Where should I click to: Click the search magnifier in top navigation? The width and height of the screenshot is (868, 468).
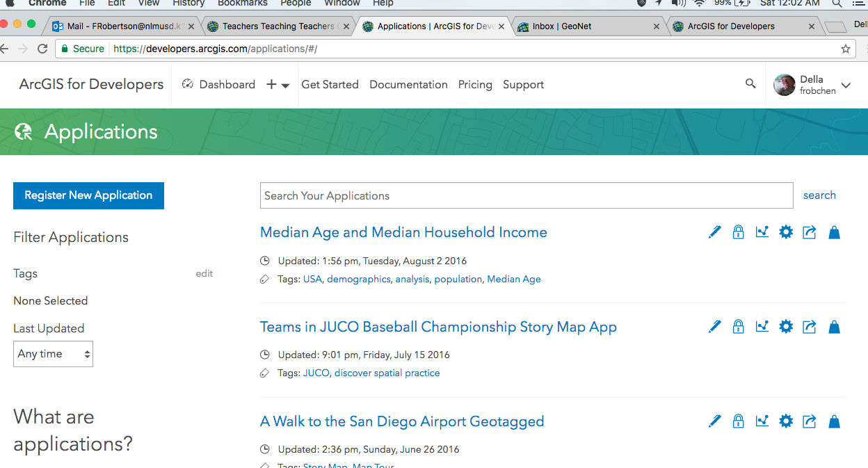pos(750,83)
